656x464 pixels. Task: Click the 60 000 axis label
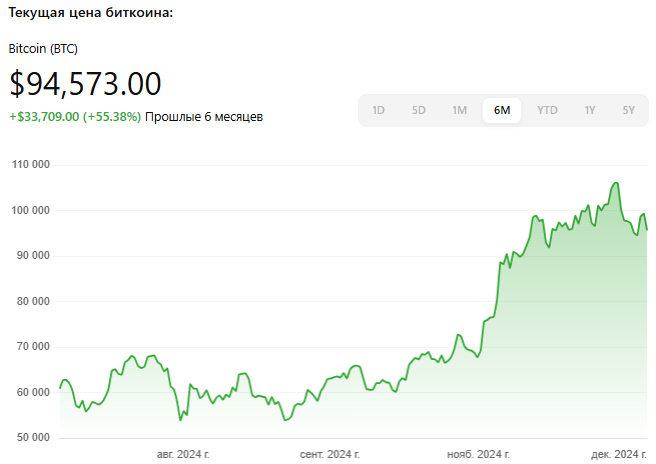(33, 392)
